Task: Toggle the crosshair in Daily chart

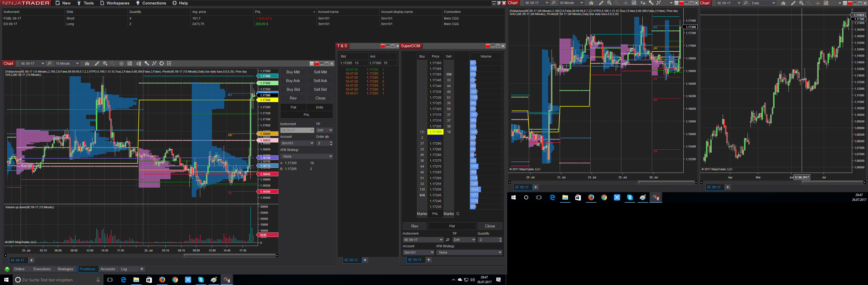Action: coord(818,3)
